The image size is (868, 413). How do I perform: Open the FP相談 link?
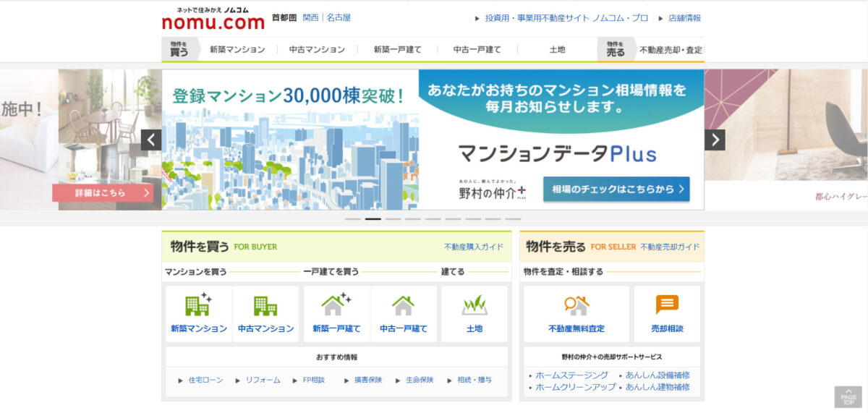[314, 380]
